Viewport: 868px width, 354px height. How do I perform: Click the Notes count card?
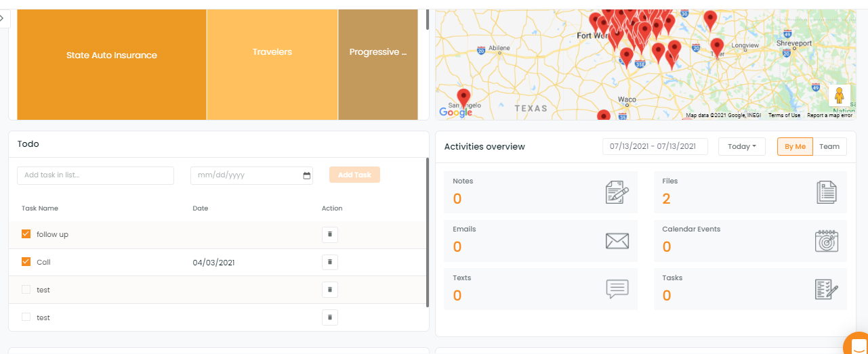pyautogui.click(x=541, y=192)
